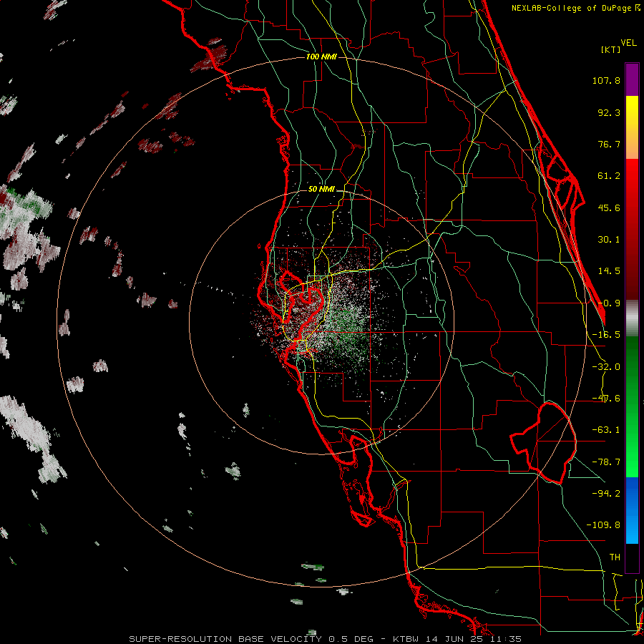Click the 50 NMI range ring label
Image resolution: width=644 pixels, height=644 pixels.
pos(321,189)
